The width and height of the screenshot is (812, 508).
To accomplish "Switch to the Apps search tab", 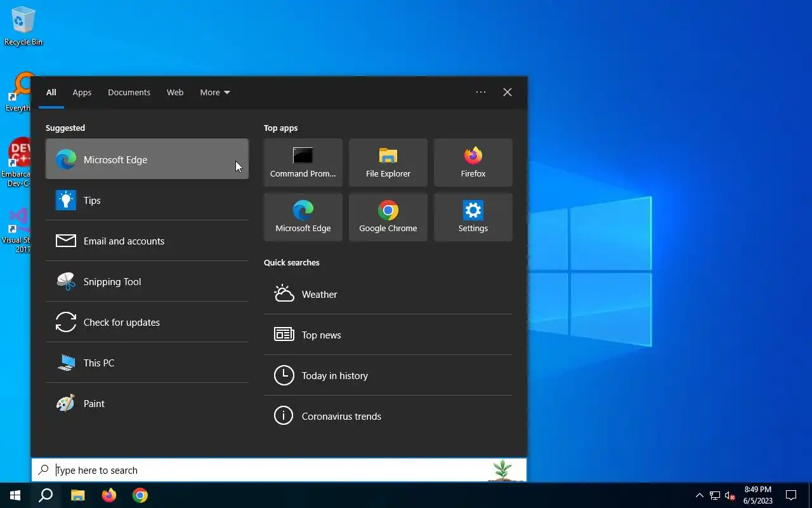I will pyautogui.click(x=82, y=92).
